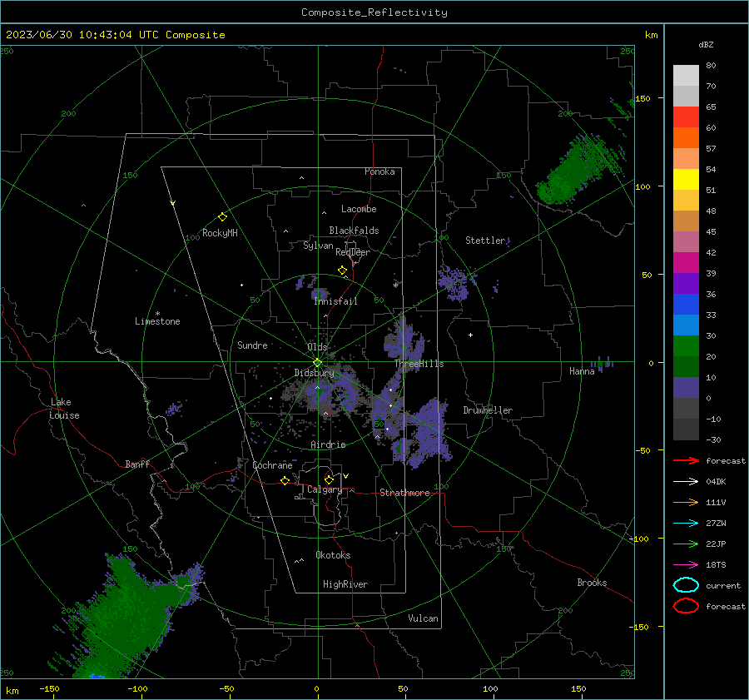Click the yellow diamond marker below Cochrane
Image resolution: width=749 pixels, height=700 pixels.
click(x=285, y=480)
